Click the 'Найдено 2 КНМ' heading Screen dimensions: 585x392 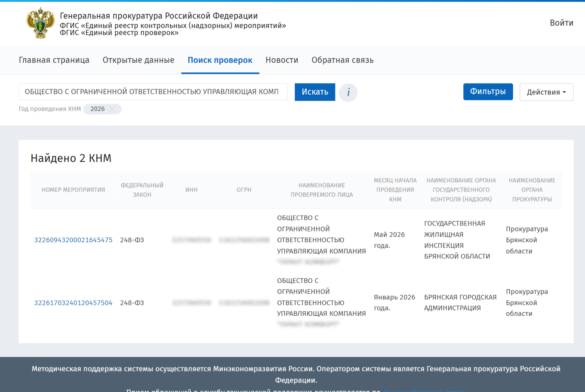coord(71,158)
